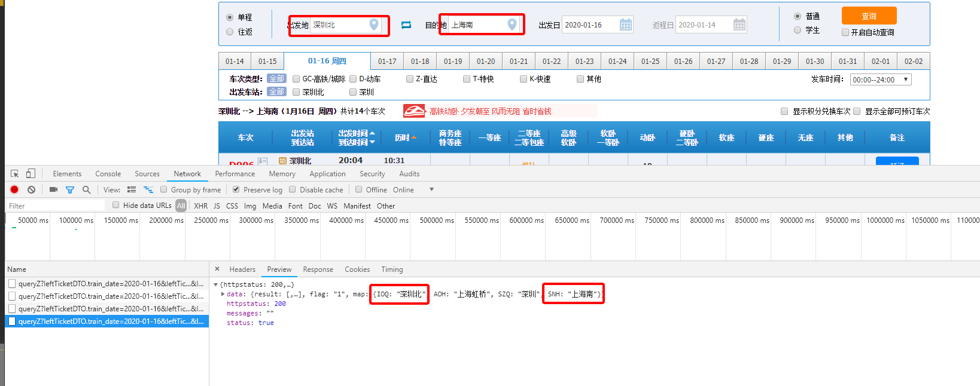Toggle the DevTools device toolbar icon
The height and width of the screenshot is (386, 980).
[31, 173]
